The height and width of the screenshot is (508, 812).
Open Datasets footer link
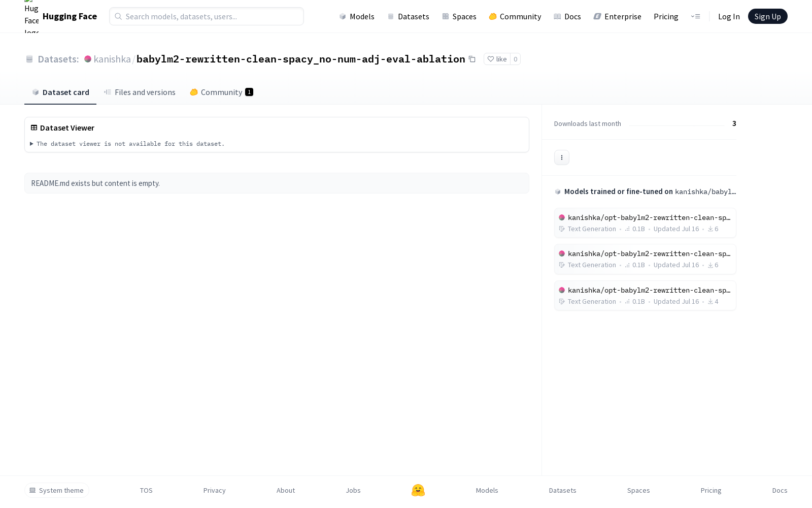563,490
